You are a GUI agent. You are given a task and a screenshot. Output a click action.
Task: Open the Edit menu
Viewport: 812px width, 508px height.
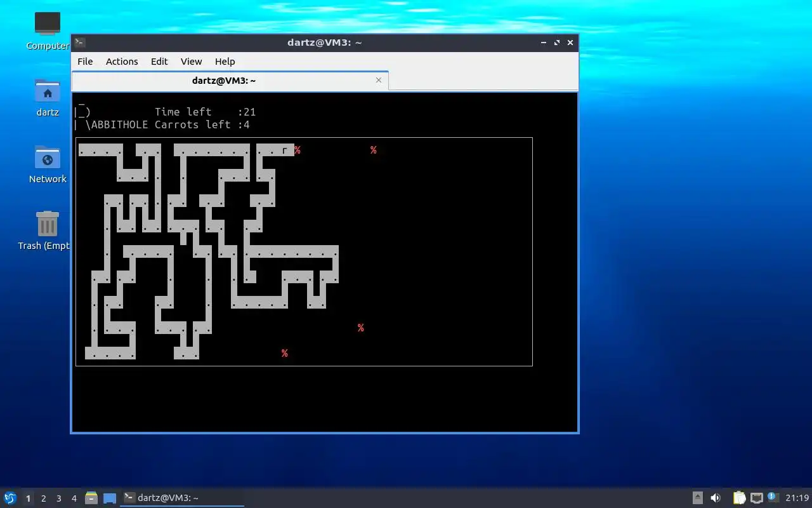(x=159, y=62)
